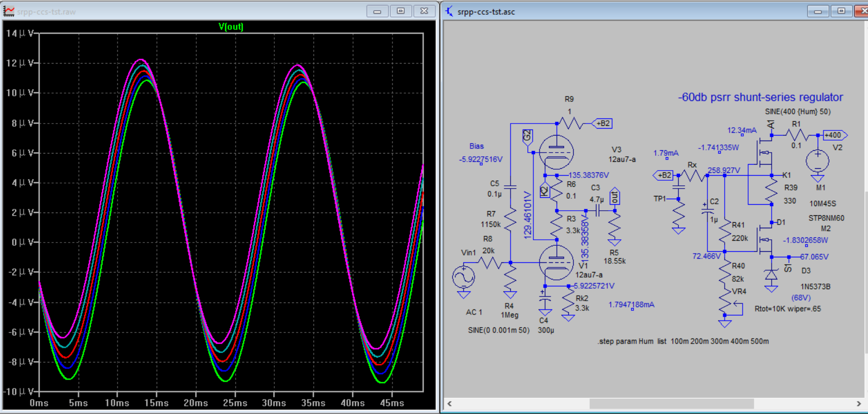Viewport: 868px width, 414px height.
Task: Click the 1150k value of R7
Action: pyautogui.click(x=490, y=225)
